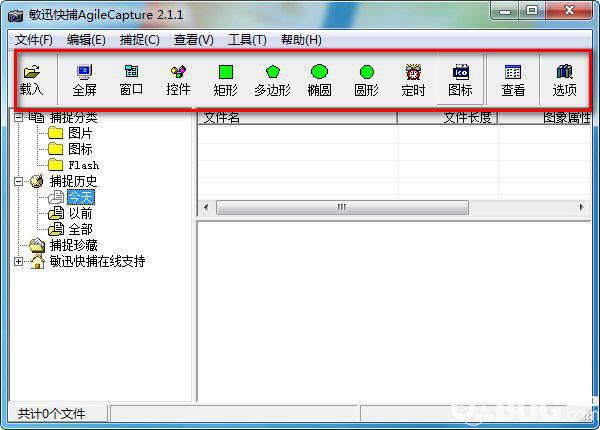Select the 捕捉历史 tree item
The width and height of the screenshot is (600, 430).
click(x=73, y=181)
